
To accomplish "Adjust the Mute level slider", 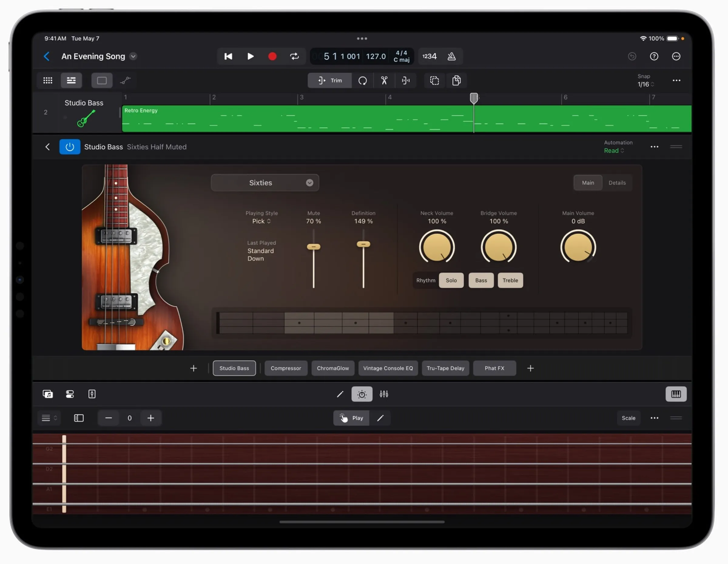I will [313, 247].
